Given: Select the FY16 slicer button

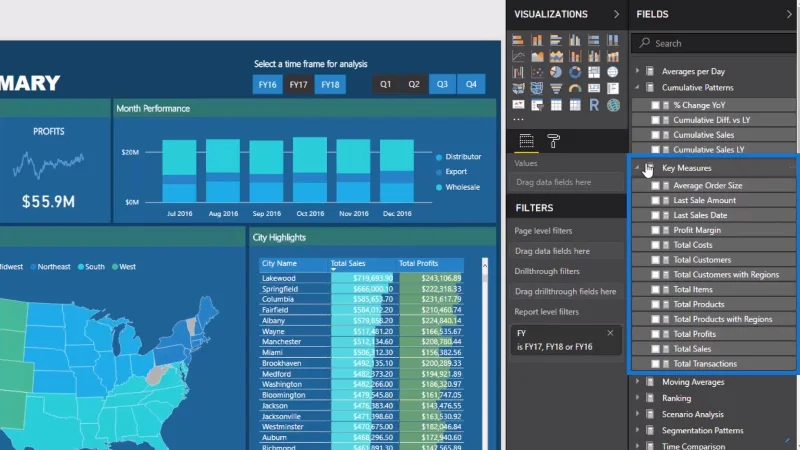Looking at the screenshot, I should [x=267, y=85].
